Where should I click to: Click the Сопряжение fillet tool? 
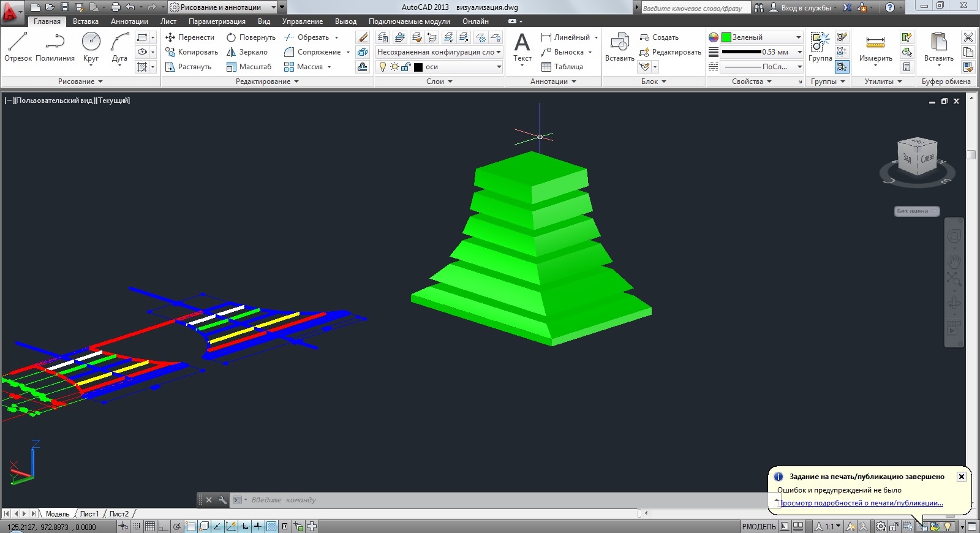(312, 52)
